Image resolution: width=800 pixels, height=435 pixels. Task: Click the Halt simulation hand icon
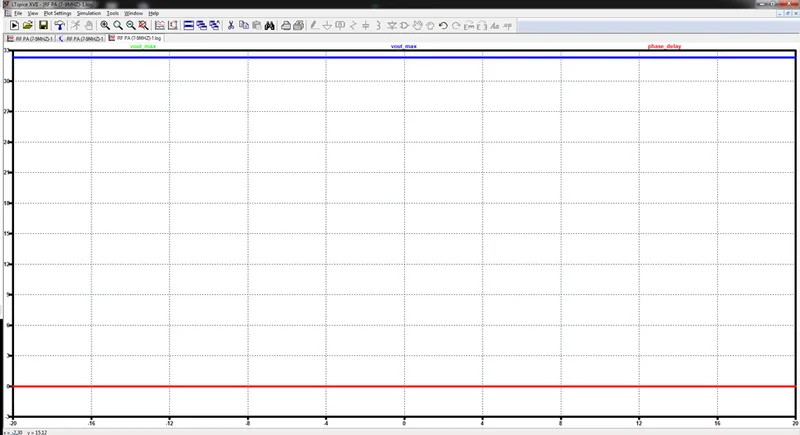pyautogui.click(x=89, y=25)
